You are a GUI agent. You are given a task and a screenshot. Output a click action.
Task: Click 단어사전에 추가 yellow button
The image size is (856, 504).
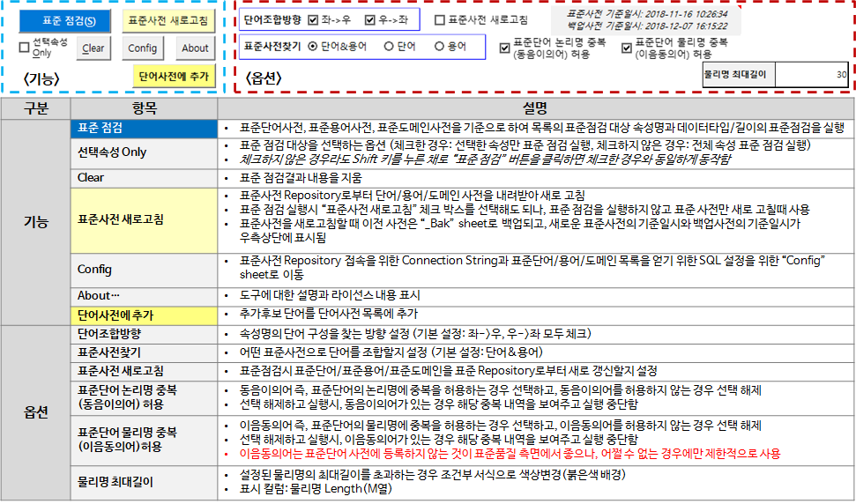[x=175, y=77]
